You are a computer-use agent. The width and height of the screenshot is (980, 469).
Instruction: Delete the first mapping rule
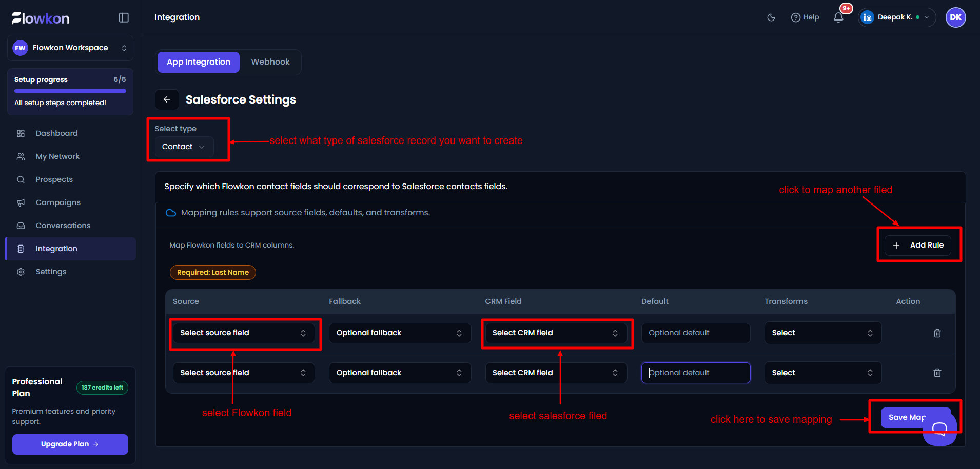coord(937,333)
